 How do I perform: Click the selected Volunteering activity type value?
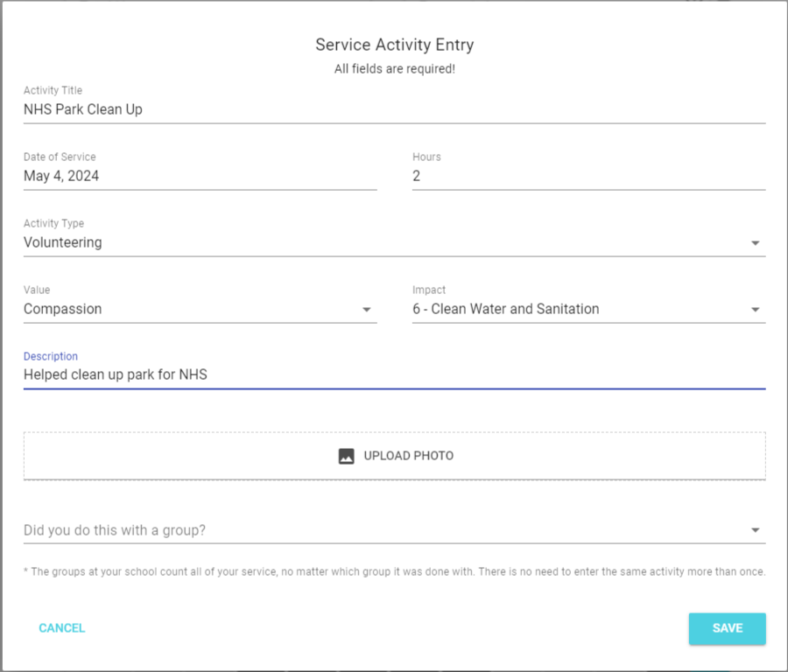(63, 243)
